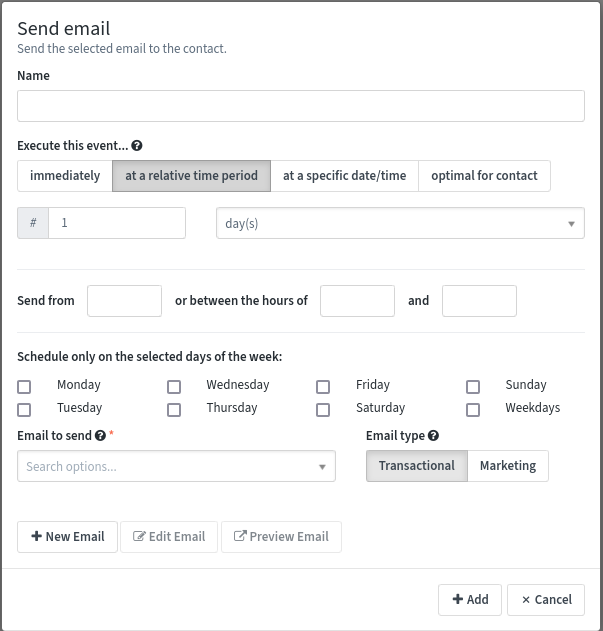Expand the Email to send search dropdown
This screenshot has height=631, width=603.
coord(176,466)
